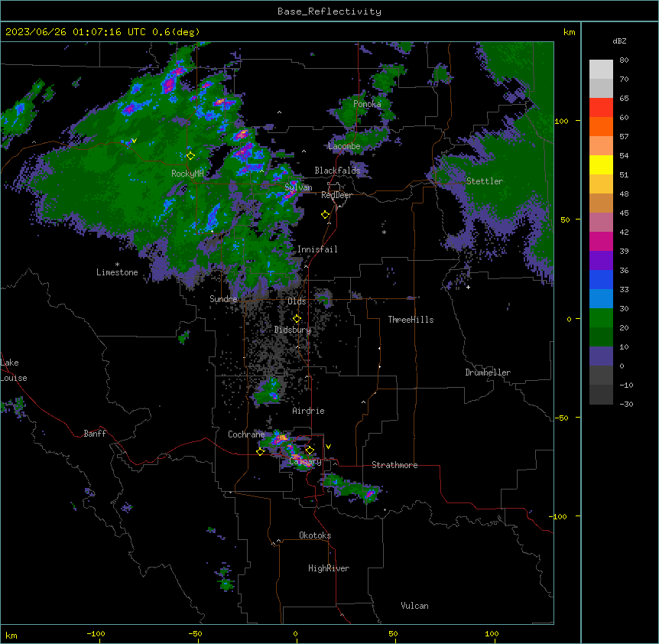
Task: Click the storm cell over Cochrane and Calgary
Action: (287, 450)
